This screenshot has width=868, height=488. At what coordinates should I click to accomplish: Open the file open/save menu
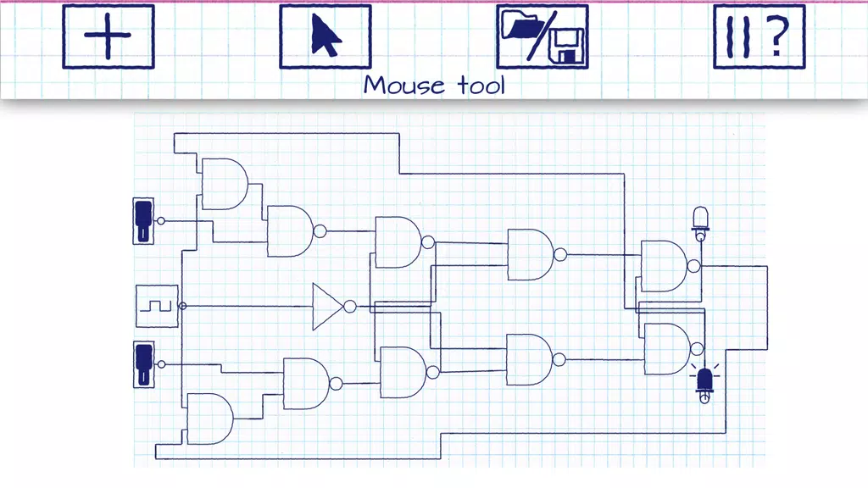click(541, 37)
